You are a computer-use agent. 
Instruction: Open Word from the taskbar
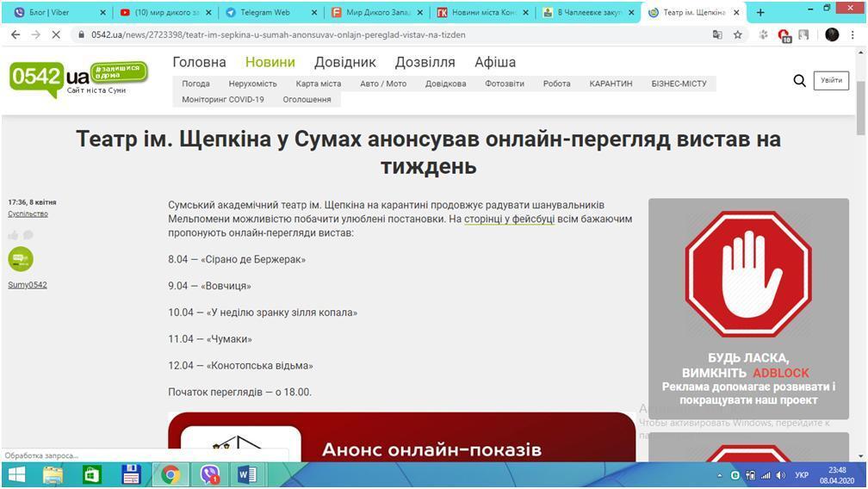[247, 474]
